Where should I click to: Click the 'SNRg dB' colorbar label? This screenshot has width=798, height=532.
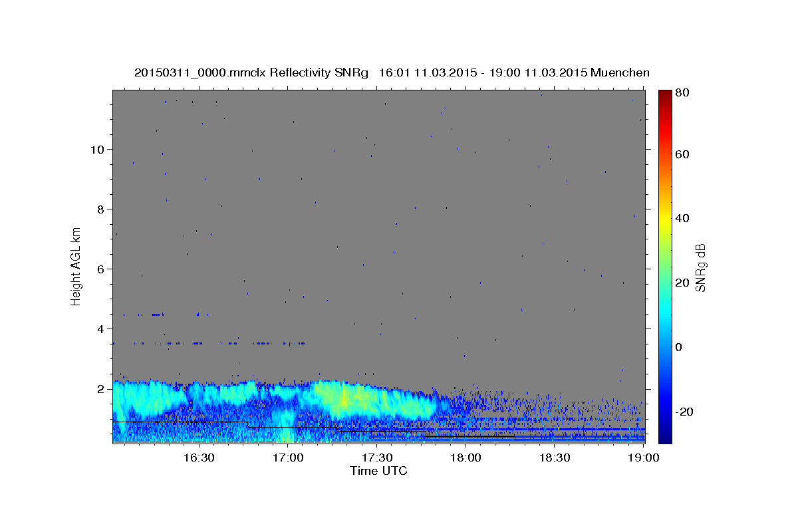[700, 267]
